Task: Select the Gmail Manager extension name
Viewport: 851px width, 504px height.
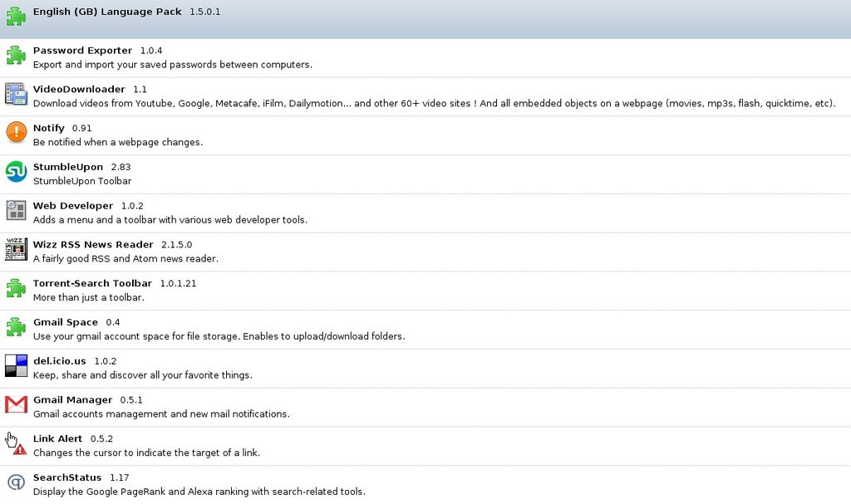Action: point(73,400)
